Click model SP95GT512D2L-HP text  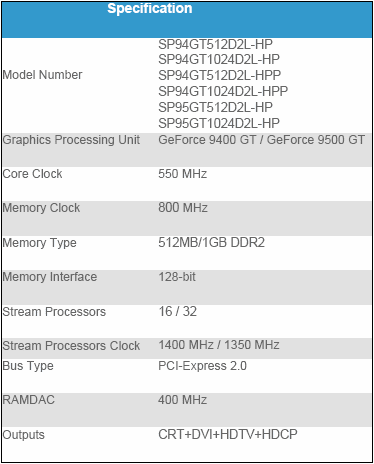(215, 107)
